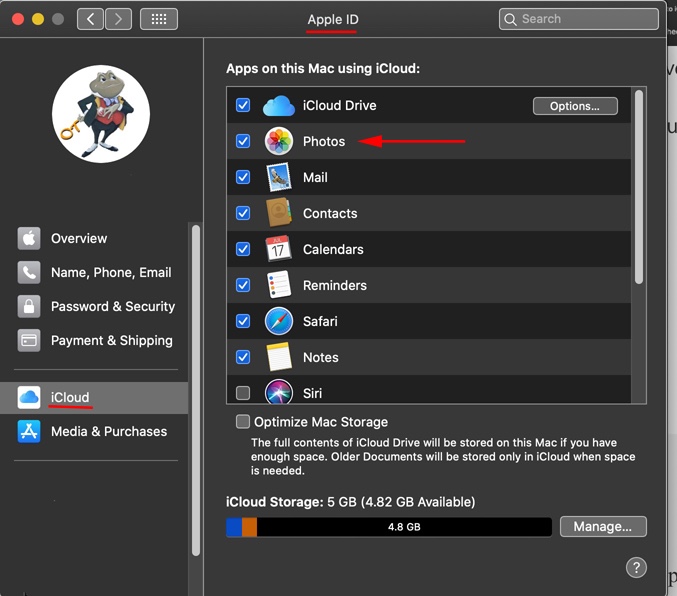Click the lock icon beside Password & Security
677x596 pixels.
point(29,306)
